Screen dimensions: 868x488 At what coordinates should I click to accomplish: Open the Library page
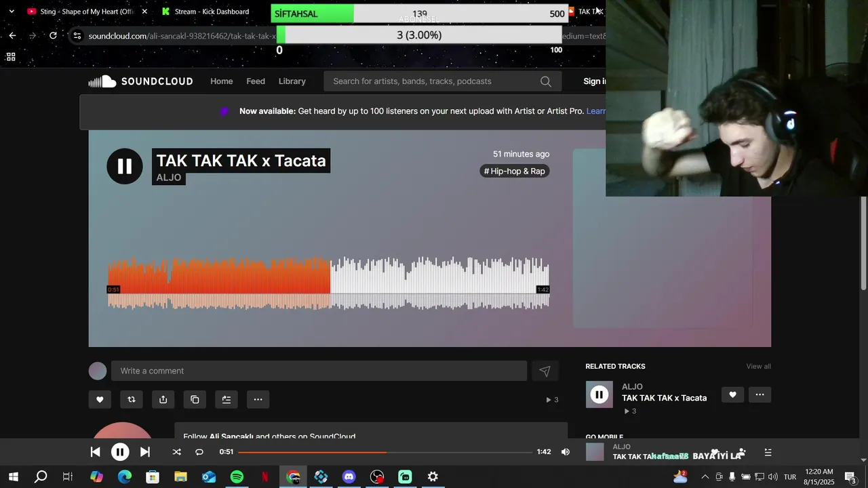tap(292, 81)
